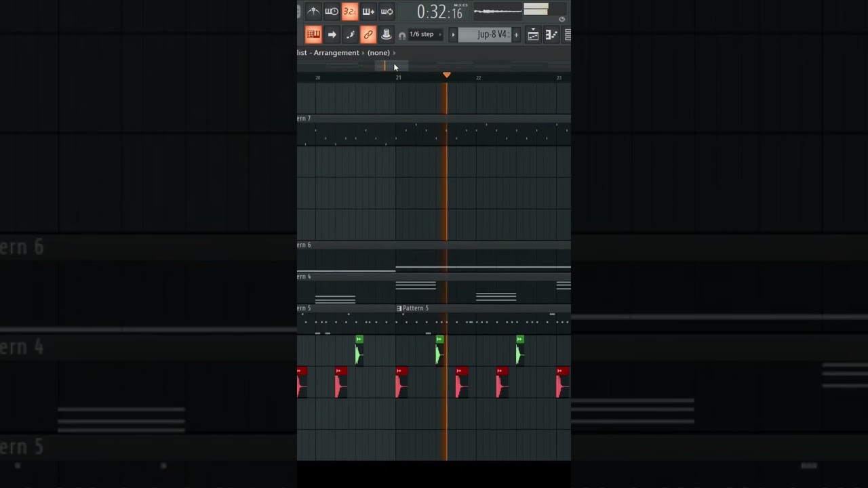Select green audio clip at the playhead

(439, 350)
